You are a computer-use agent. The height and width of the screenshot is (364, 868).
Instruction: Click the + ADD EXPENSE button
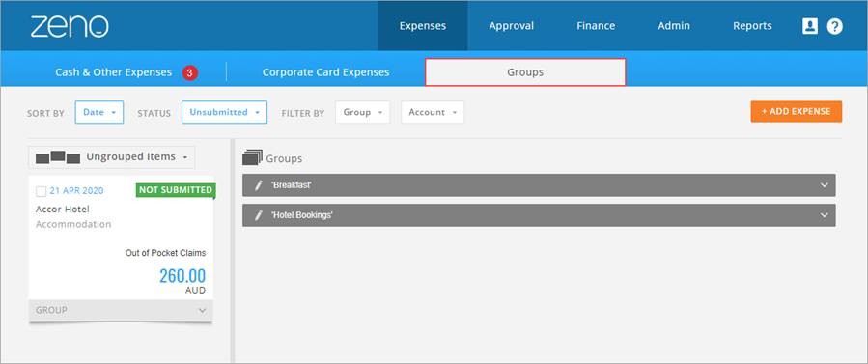(x=796, y=112)
